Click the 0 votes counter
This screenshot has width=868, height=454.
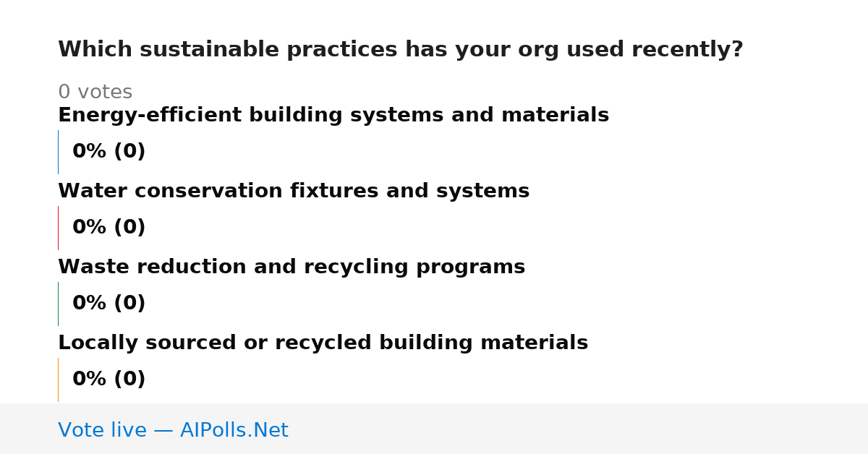tap(95, 93)
